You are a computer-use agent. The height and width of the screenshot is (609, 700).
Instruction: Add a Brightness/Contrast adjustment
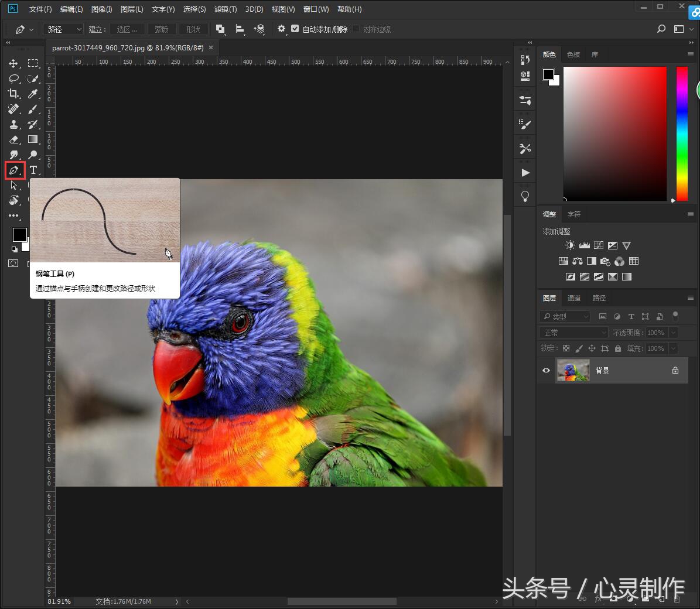click(570, 245)
